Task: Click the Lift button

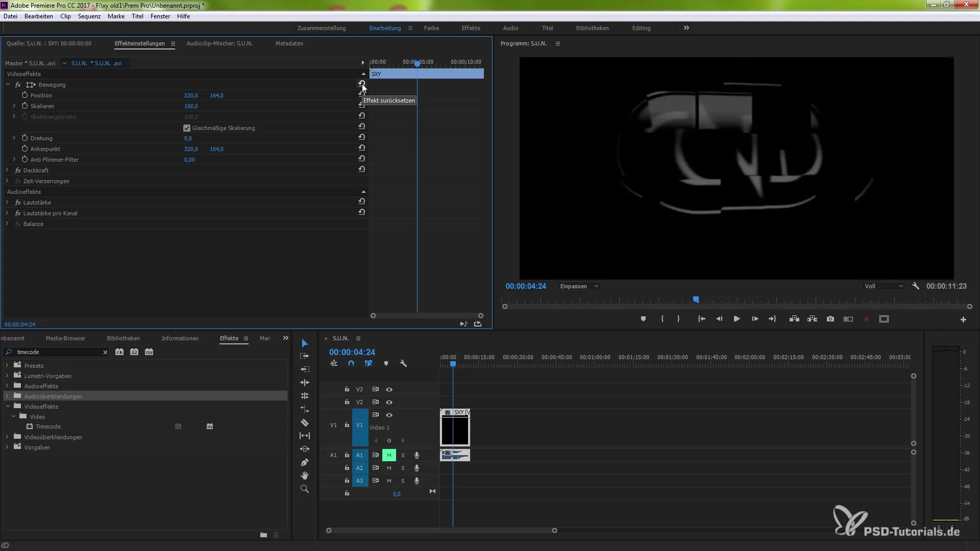Action: coord(794,319)
